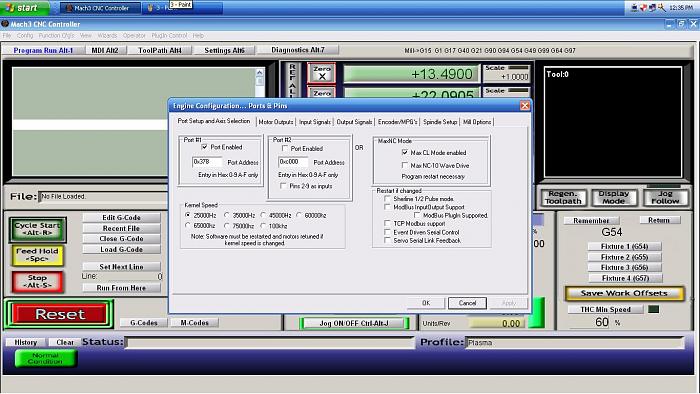Screen dimensions: 700x394
Task: Check Pins 2-9 as inputs
Action: (283, 186)
